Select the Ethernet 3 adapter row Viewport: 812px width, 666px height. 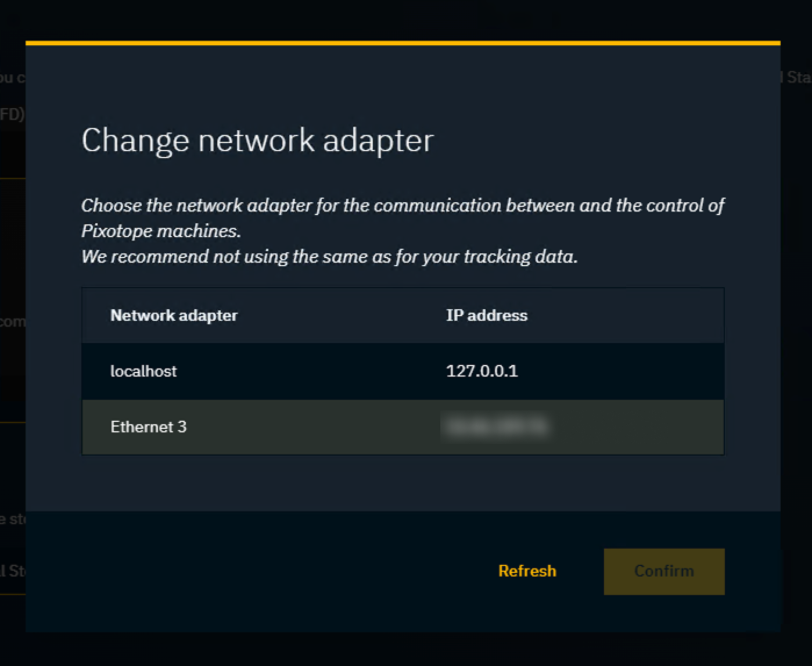(403, 427)
